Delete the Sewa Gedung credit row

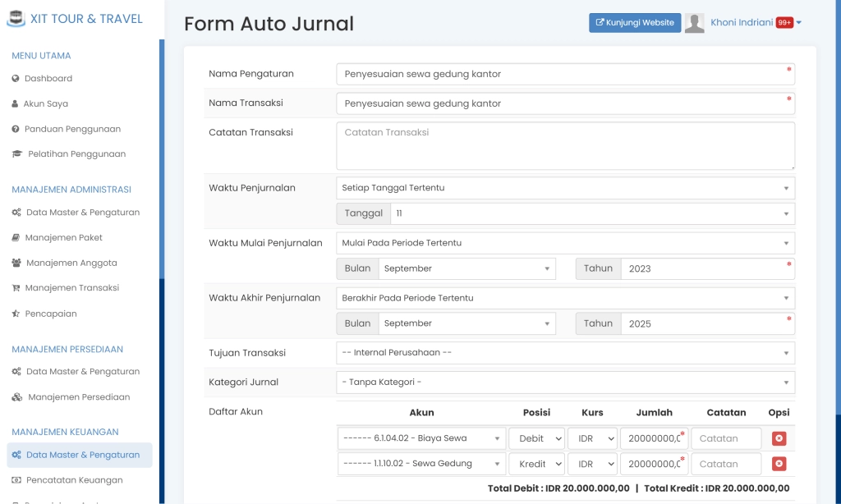point(778,463)
